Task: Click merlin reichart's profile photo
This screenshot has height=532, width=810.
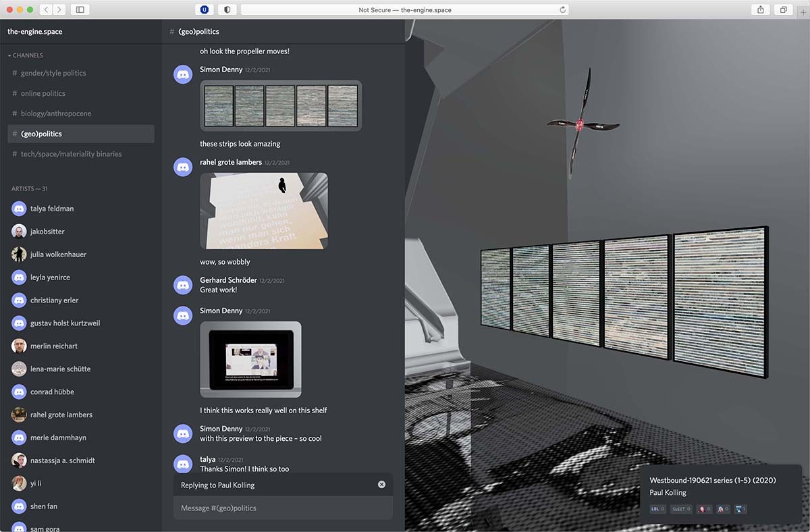Action: coord(19,346)
